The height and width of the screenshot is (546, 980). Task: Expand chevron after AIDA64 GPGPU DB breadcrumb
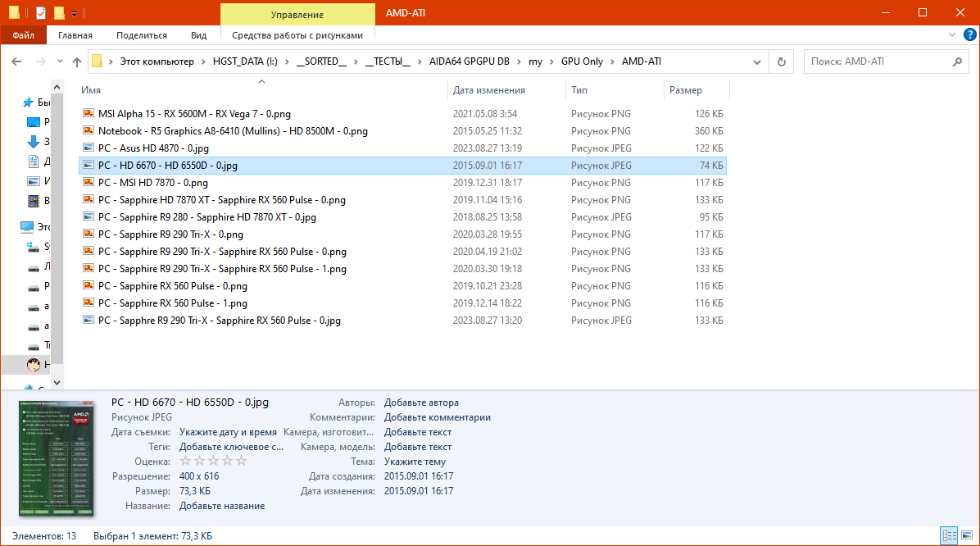(519, 61)
